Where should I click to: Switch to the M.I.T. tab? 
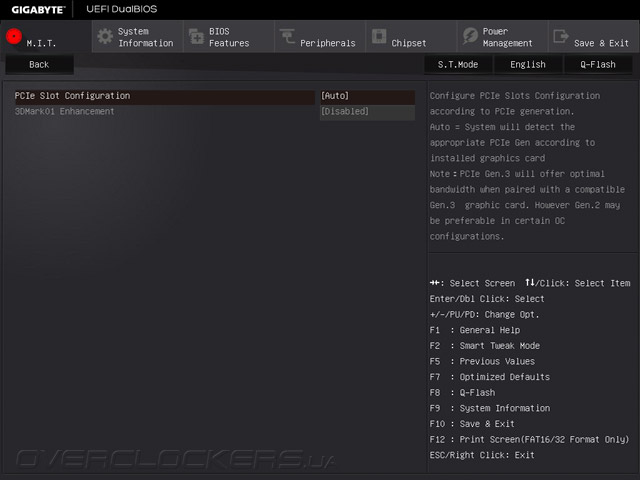(x=46, y=37)
